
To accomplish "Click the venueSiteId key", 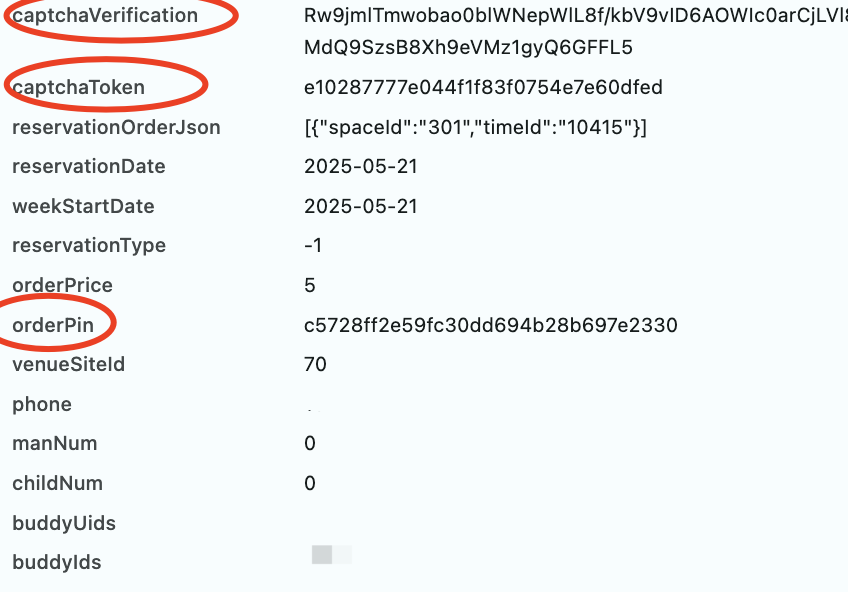I will coord(68,364).
